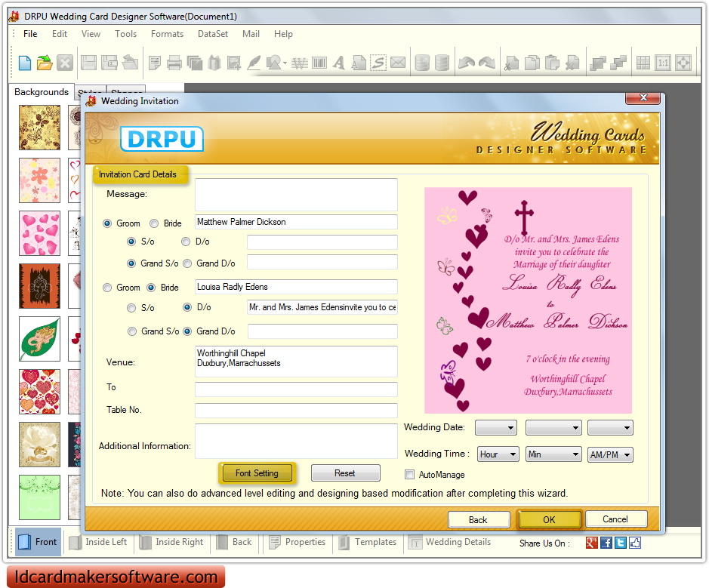Screen dimensions: 709x588
Task: Select D/o radio under Matthew Palmer Dickson
Action: pos(186,242)
